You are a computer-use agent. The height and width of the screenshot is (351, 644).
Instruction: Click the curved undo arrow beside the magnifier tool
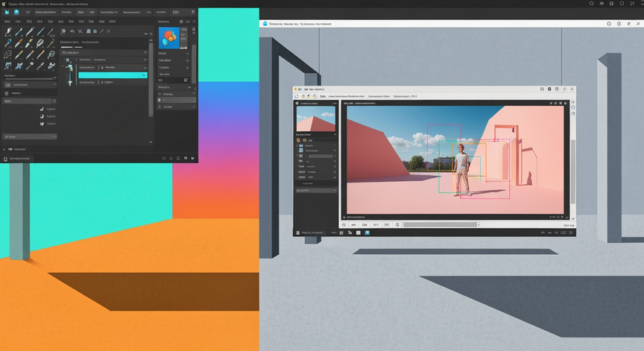[x=72, y=31]
